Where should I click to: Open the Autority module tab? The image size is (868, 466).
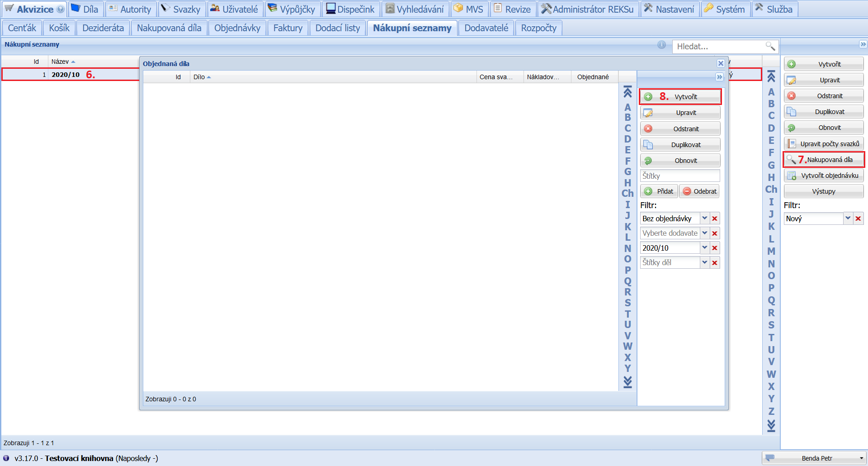click(130, 9)
